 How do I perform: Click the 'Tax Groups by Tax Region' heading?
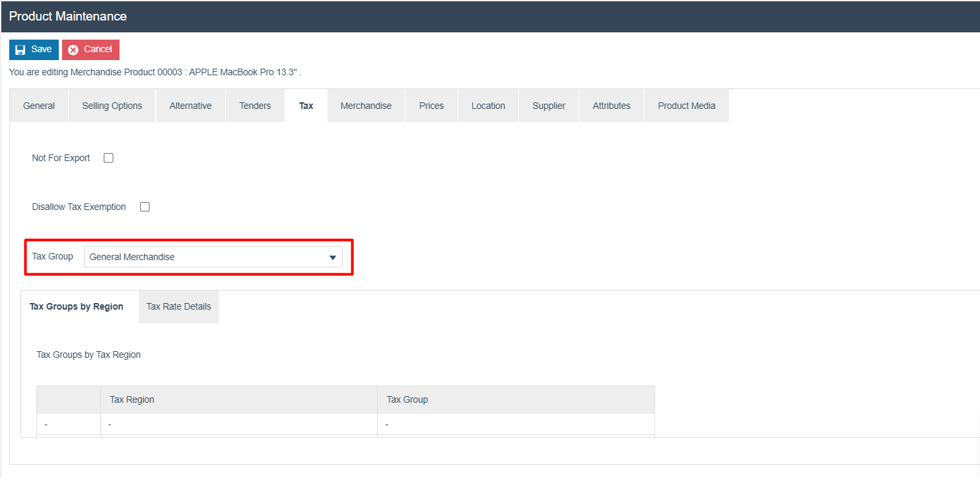(88, 355)
